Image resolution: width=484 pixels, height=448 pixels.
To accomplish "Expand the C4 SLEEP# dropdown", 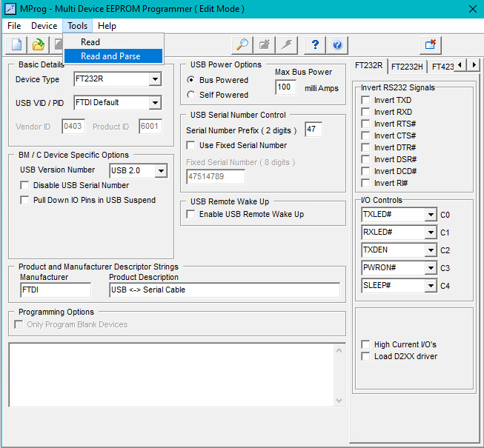I will point(431,286).
